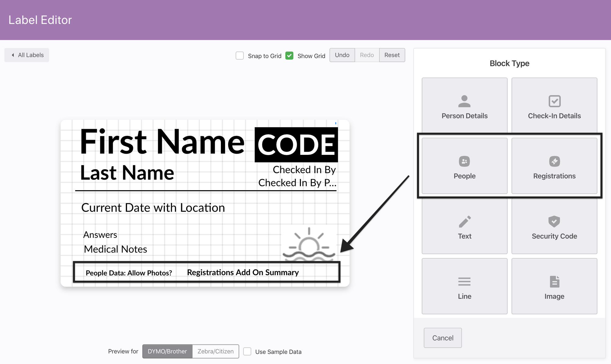
Task: Enable Use Sample Data checkbox
Action: (247, 351)
